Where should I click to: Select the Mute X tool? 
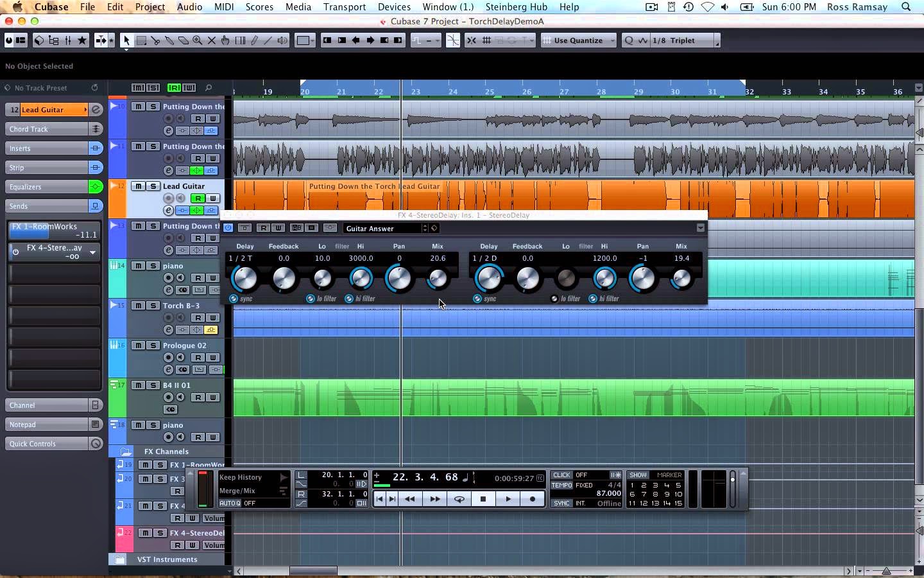[x=212, y=40]
